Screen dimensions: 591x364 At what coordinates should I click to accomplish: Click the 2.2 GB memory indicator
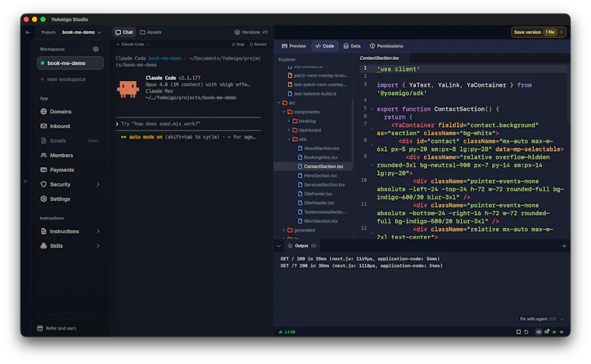coord(287,332)
